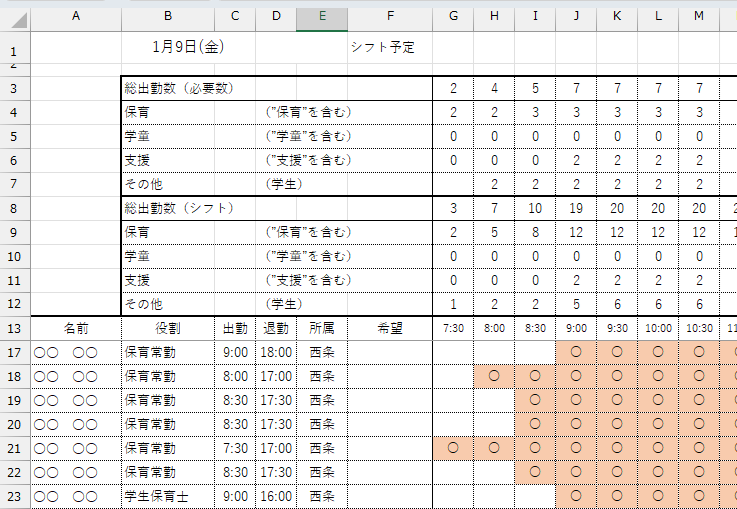This screenshot has height=509, width=737.
Task: Click the "役割" table header cell
Action: (x=168, y=328)
